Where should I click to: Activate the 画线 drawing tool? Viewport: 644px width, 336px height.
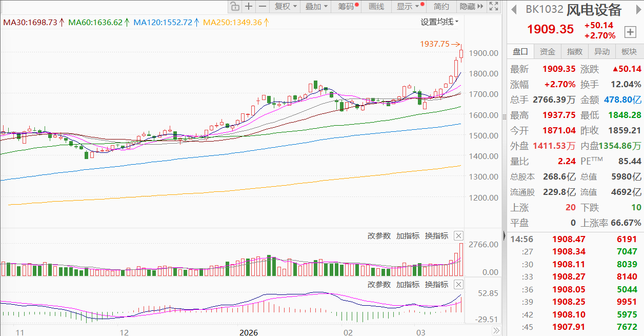[x=376, y=7]
